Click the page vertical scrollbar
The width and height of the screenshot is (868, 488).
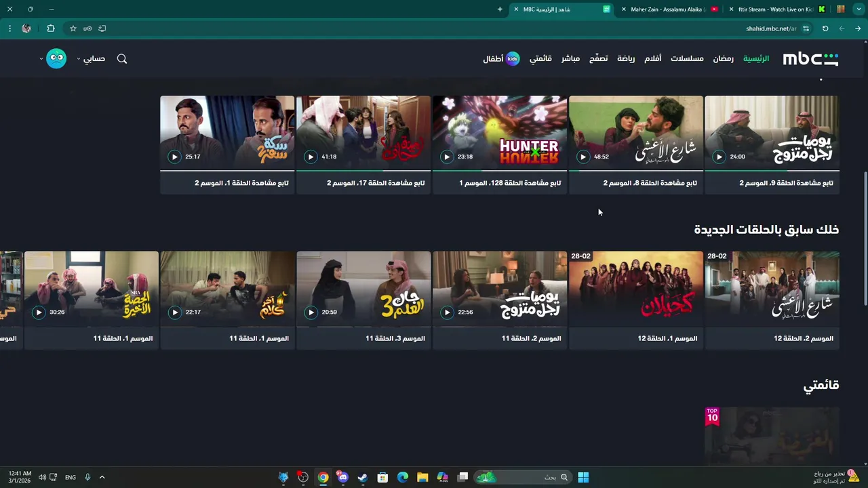click(x=865, y=239)
